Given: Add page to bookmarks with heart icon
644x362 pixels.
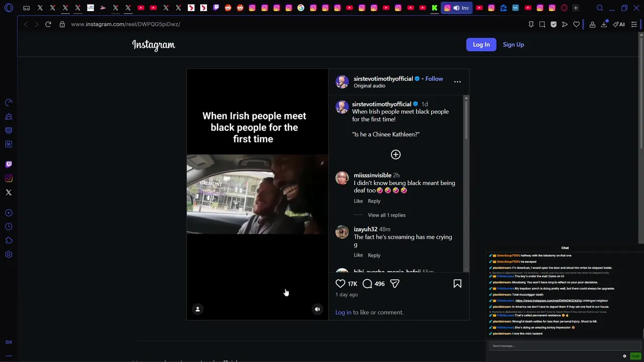Looking at the screenshot, I should (577, 24).
